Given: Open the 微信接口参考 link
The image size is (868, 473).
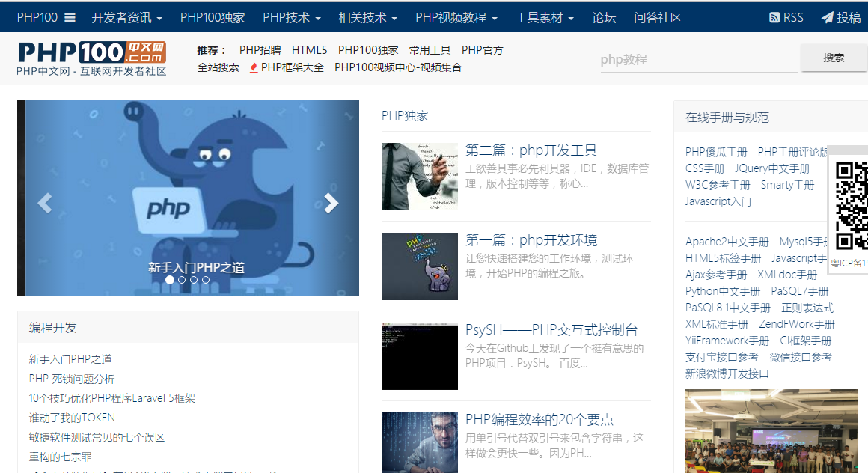Looking at the screenshot, I should pos(801,357).
